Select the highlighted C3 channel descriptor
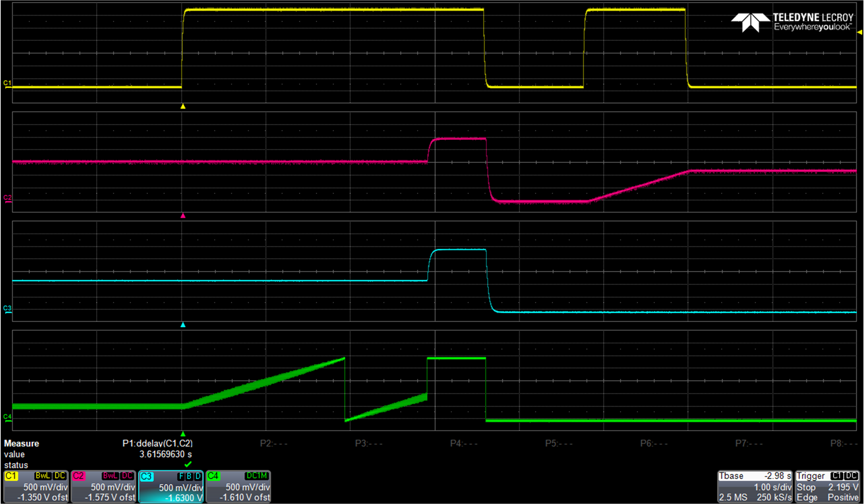Screen dimensions: 864x504 (171, 487)
